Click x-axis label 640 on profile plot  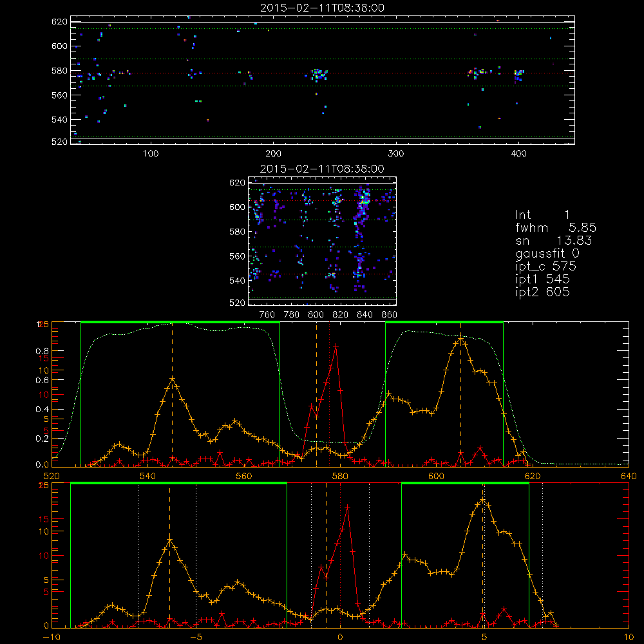(629, 477)
